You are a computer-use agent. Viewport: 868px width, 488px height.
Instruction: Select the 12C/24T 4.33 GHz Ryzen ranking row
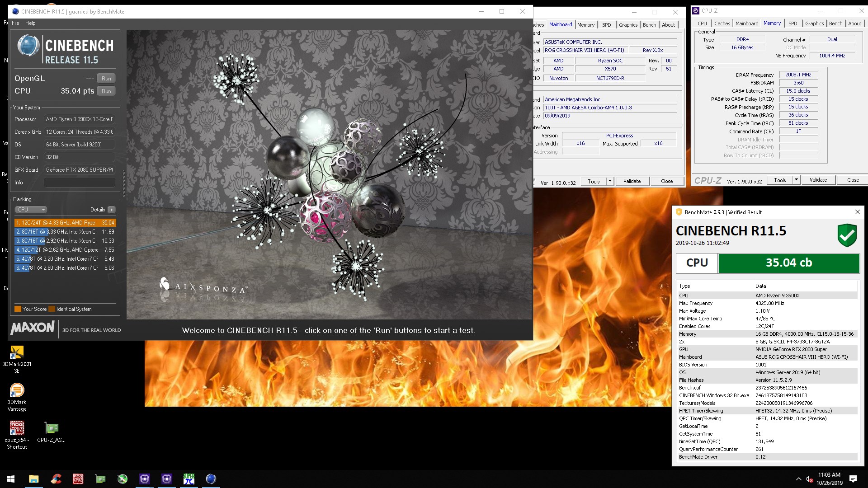(x=65, y=223)
